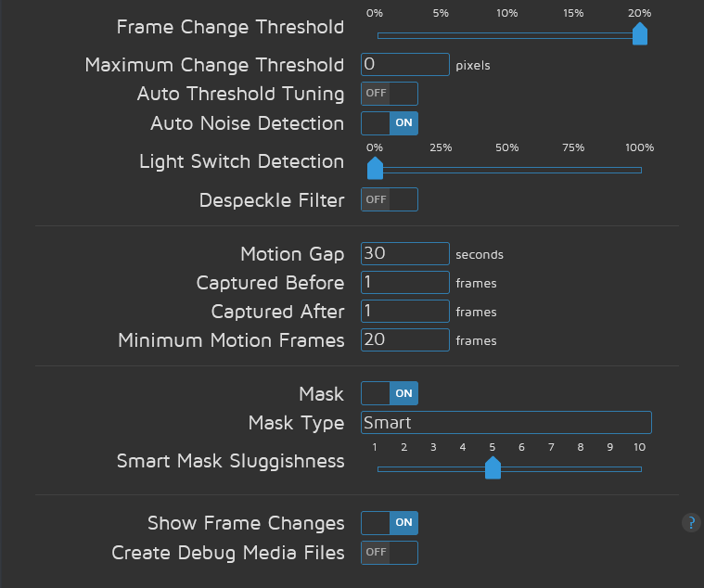Set Frame Change Threshold to 10%

[507, 35]
